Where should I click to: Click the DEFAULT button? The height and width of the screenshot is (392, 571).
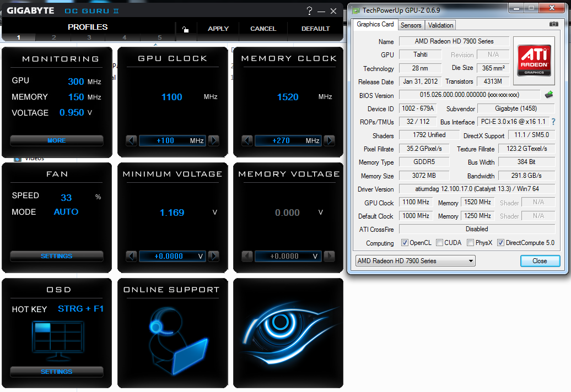click(315, 29)
